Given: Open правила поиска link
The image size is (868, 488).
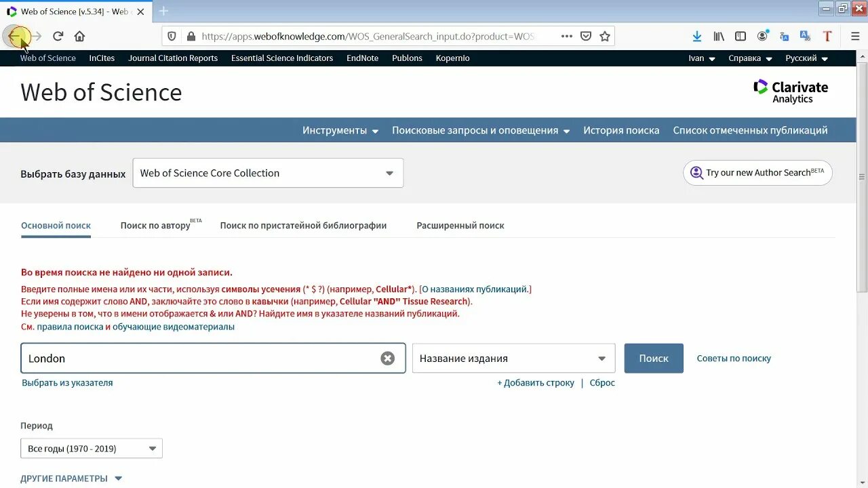Looking at the screenshot, I should 70,327.
